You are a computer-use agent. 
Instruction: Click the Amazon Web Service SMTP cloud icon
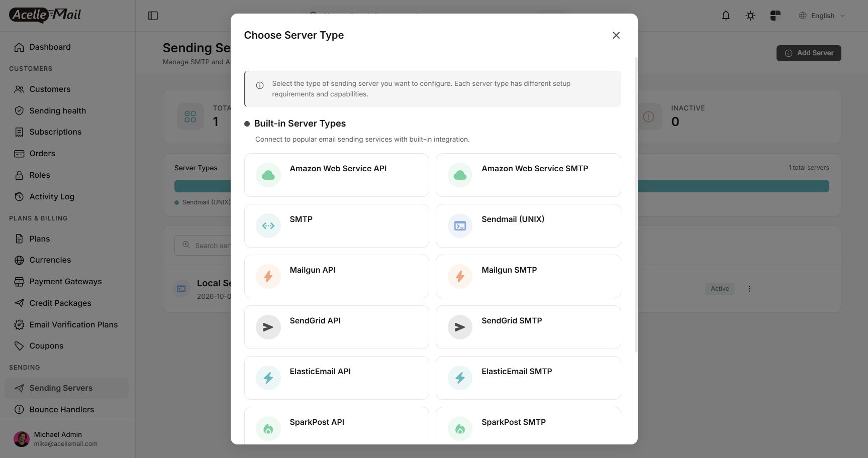[460, 175]
